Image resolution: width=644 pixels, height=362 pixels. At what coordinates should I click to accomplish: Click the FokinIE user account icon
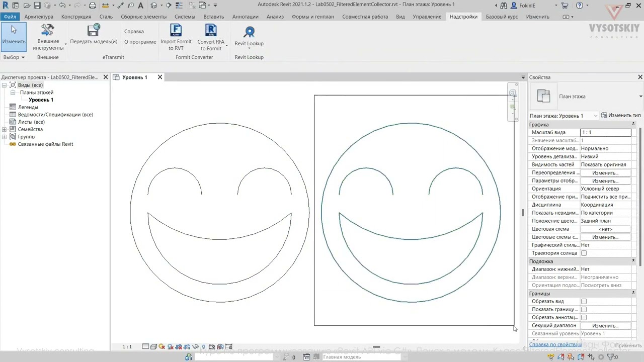(514, 5)
